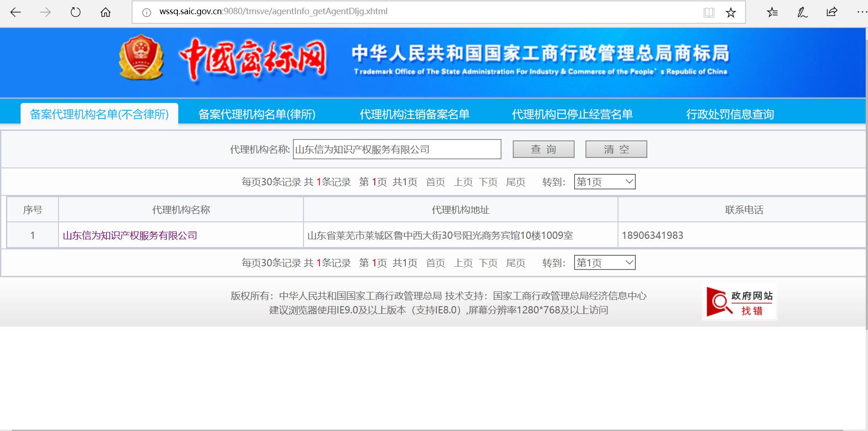This screenshot has height=431, width=868.
Task: Click top pagination 上页 link
Action: pos(463,182)
